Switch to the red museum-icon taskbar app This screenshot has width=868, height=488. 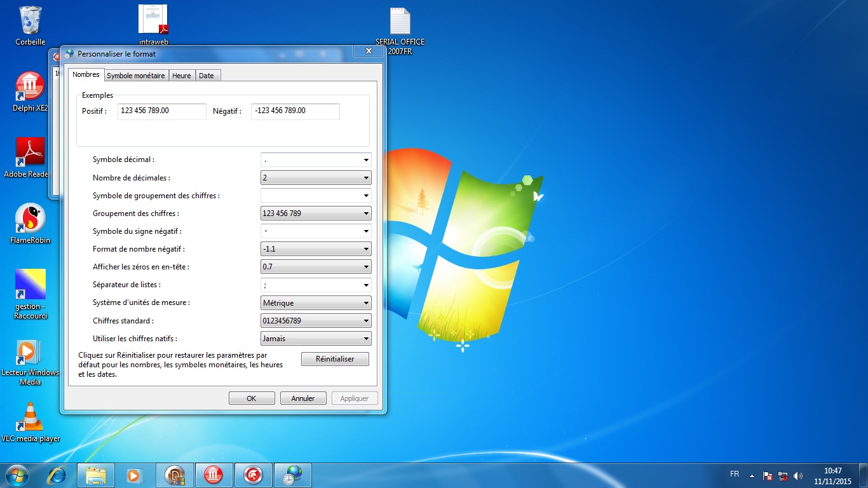(214, 475)
